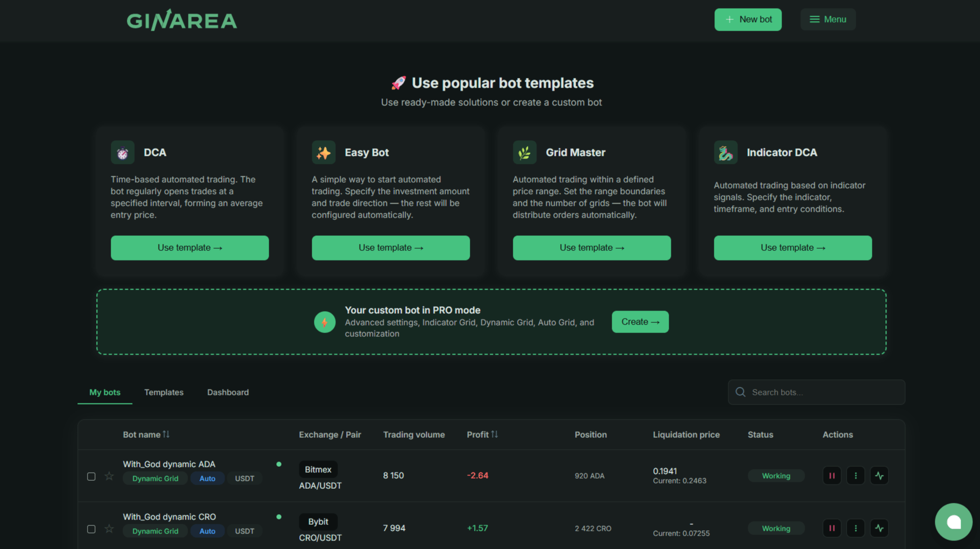Image resolution: width=980 pixels, height=549 pixels.
Task: Pause the With_God dynamic CRO bot
Action: pyautogui.click(x=832, y=528)
